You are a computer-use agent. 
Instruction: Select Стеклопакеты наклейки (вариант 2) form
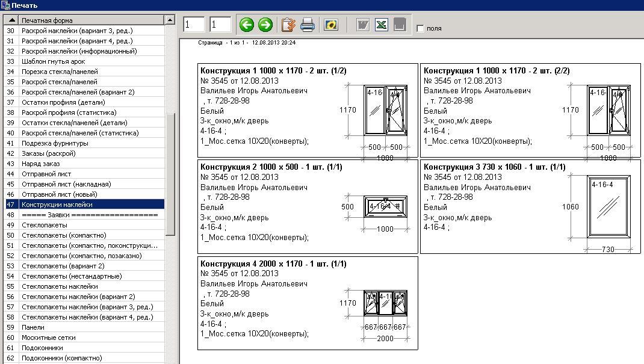tap(84, 297)
